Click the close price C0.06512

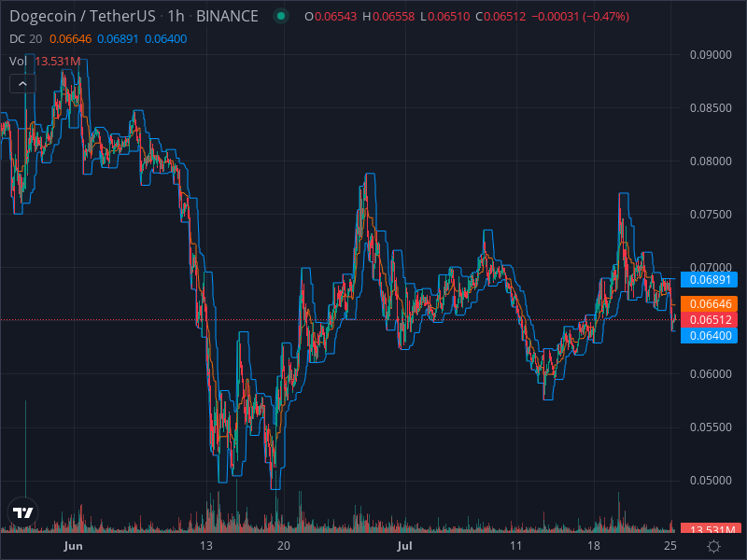(500, 17)
